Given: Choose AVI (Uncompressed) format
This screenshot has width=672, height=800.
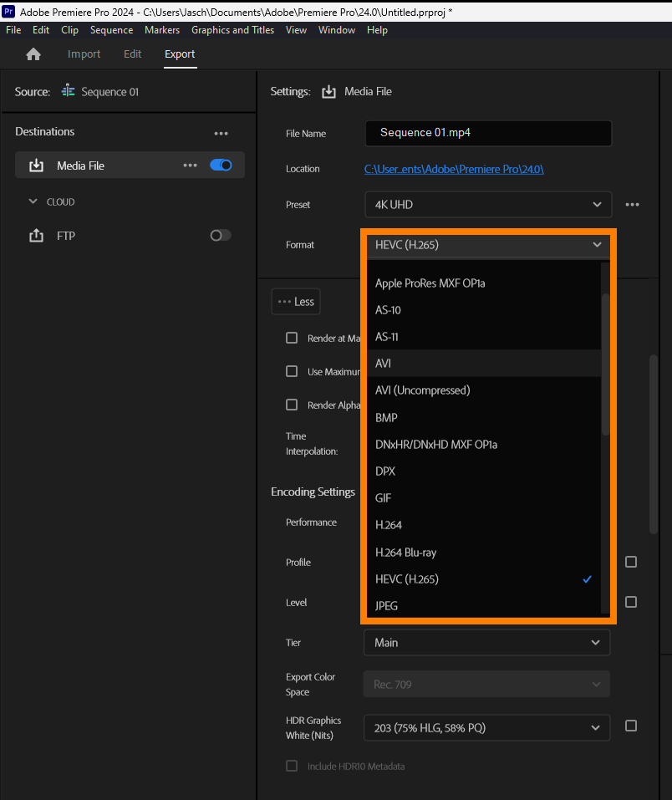Looking at the screenshot, I should [x=484, y=390].
